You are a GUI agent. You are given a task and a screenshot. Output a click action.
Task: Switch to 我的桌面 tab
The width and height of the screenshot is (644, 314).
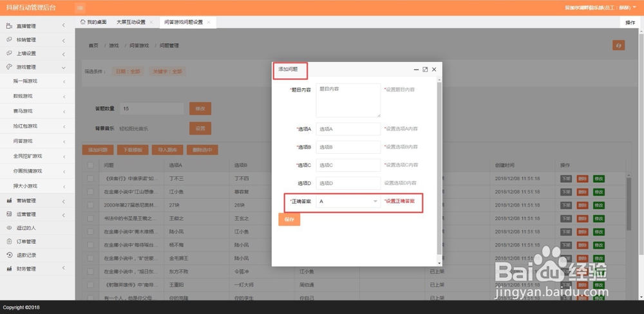[93, 22]
